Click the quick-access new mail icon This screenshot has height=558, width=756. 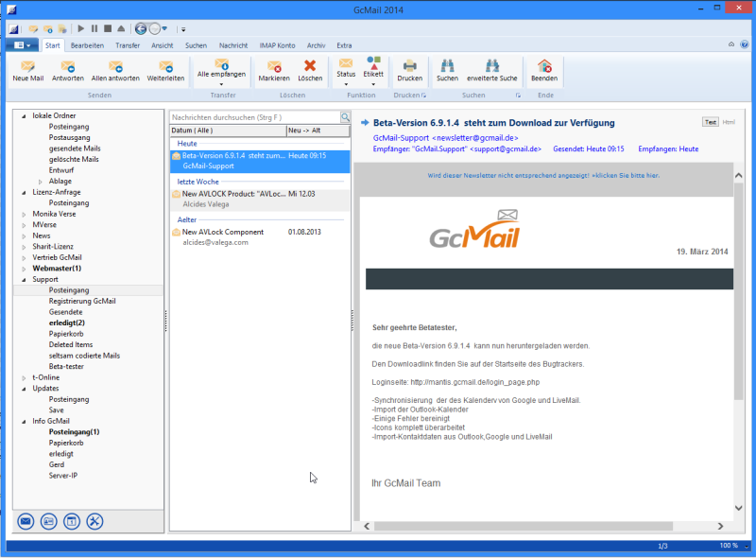[33, 29]
